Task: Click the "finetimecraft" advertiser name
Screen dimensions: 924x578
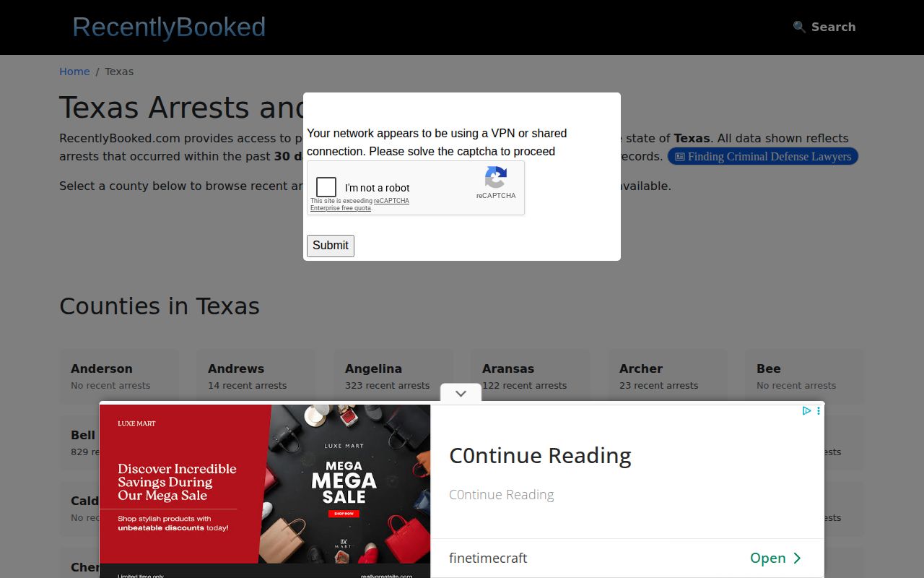Action: 488,558
